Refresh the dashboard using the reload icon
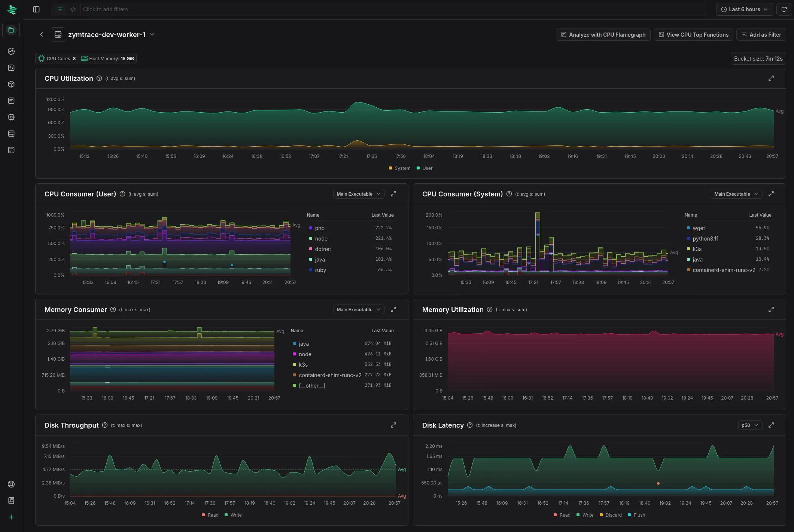794x532 pixels. click(x=784, y=9)
